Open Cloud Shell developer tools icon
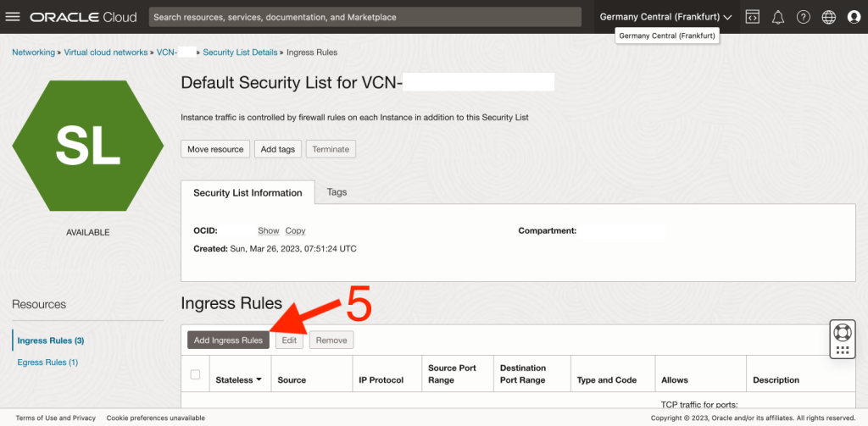The height and width of the screenshot is (426, 868). (752, 17)
